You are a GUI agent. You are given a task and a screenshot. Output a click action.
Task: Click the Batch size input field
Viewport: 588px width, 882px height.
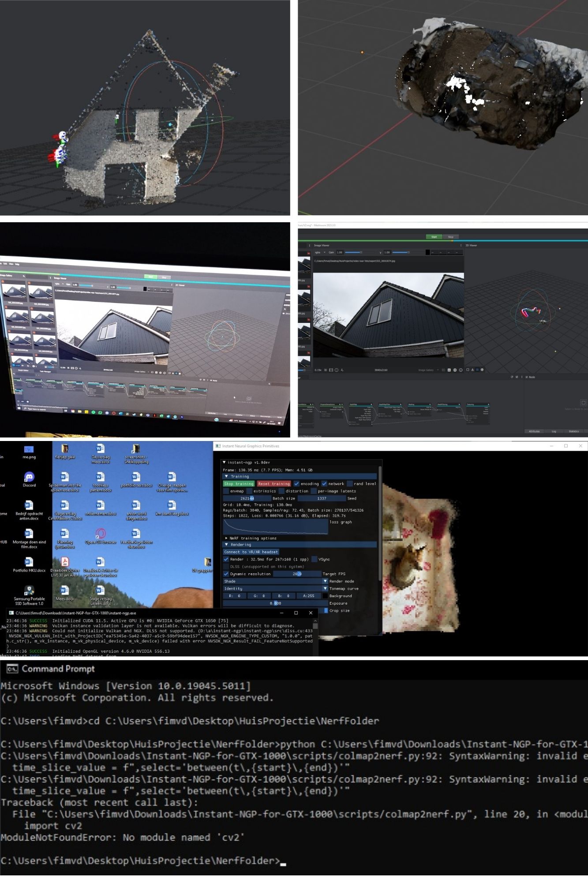[x=247, y=498]
